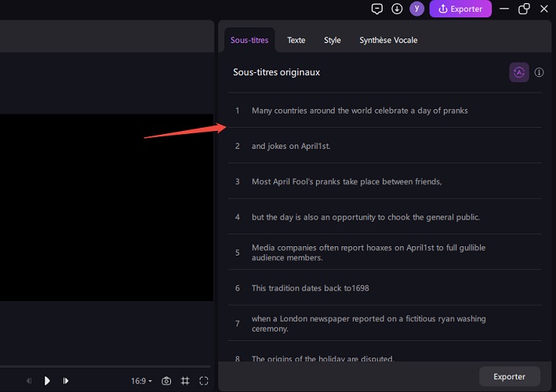Open the feedback message icon

376,9
